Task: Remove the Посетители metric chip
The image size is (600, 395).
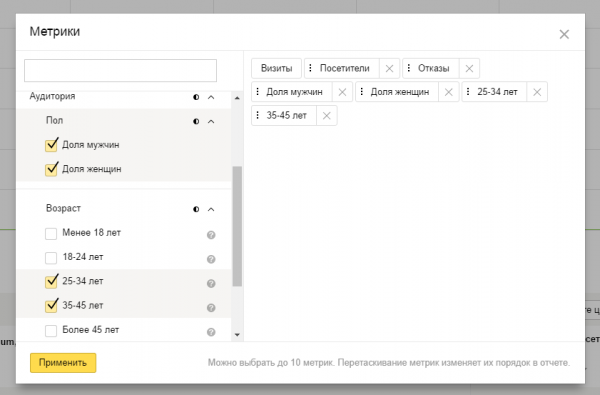Action: pyautogui.click(x=390, y=69)
